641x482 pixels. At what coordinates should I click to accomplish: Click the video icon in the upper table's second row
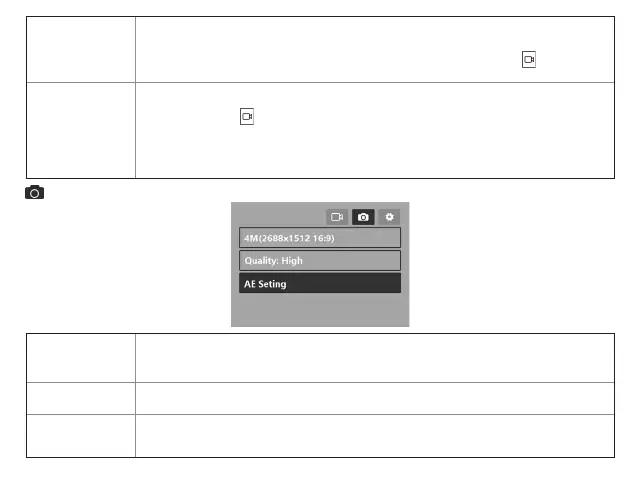pyautogui.click(x=247, y=117)
